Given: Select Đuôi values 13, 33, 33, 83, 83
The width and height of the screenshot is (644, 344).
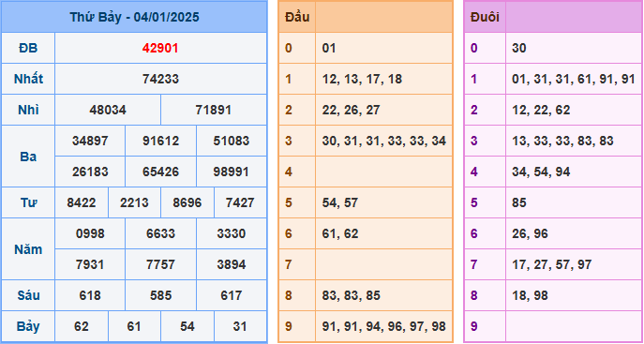Looking at the screenshot, I should tap(562, 141).
